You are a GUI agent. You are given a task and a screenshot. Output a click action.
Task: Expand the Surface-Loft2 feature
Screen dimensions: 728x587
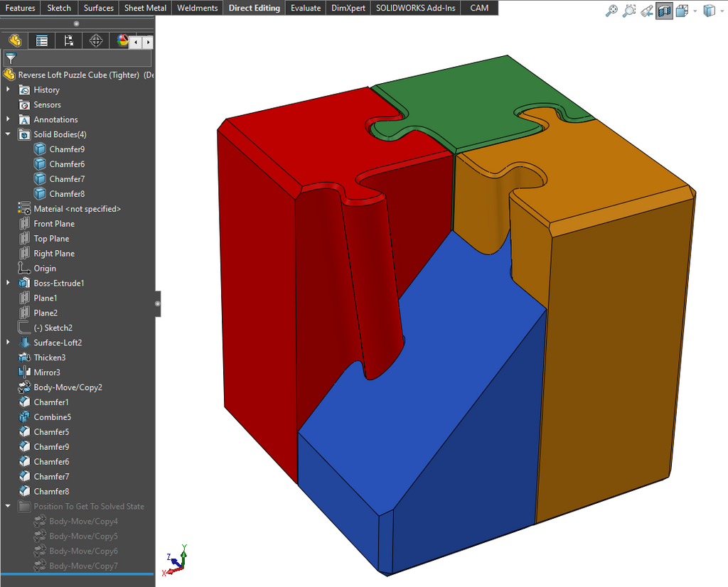coord(8,342)
